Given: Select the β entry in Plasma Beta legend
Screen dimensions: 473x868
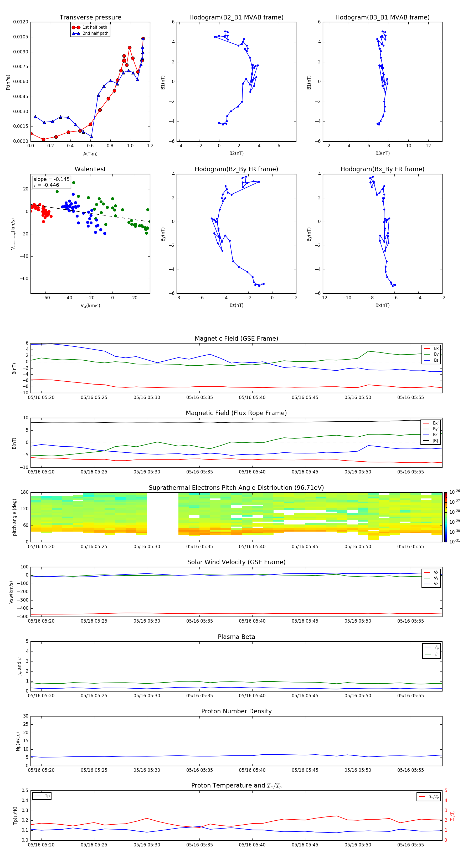Looking at the screenshot, I should point(431,654).
